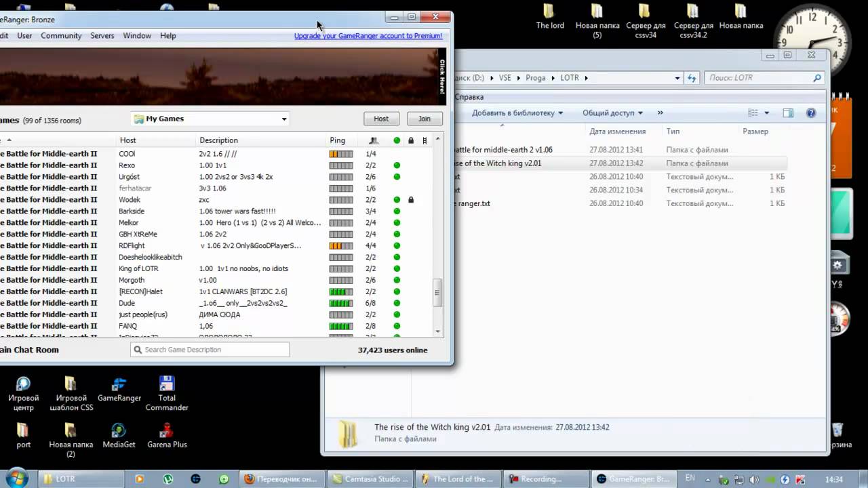The height and width of the screenshot is (488, 868).
Task: Sort rooms by Ping column header
Action: [x=337, y=140]
